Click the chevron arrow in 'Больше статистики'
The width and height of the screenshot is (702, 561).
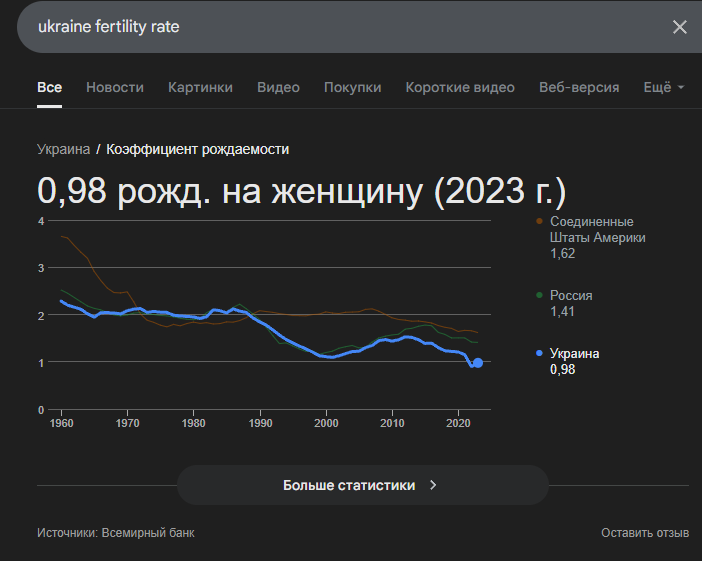(432, 485)
